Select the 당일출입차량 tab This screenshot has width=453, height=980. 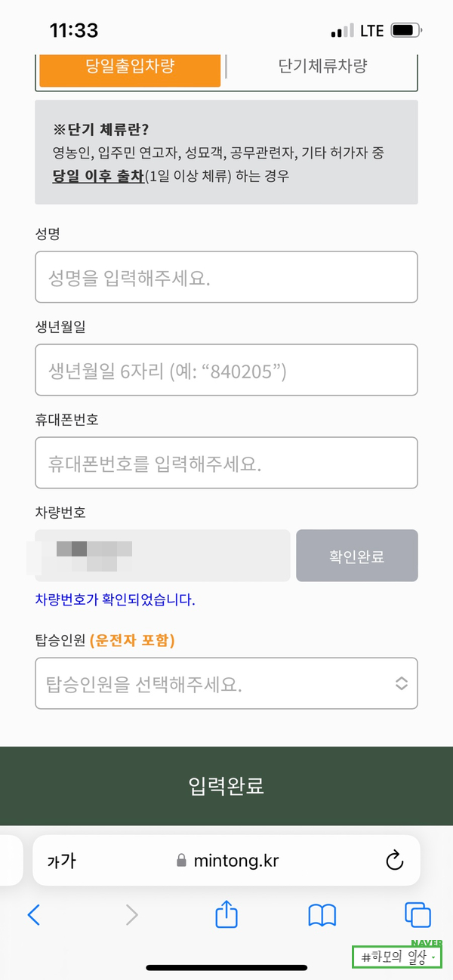coord(130,66)
